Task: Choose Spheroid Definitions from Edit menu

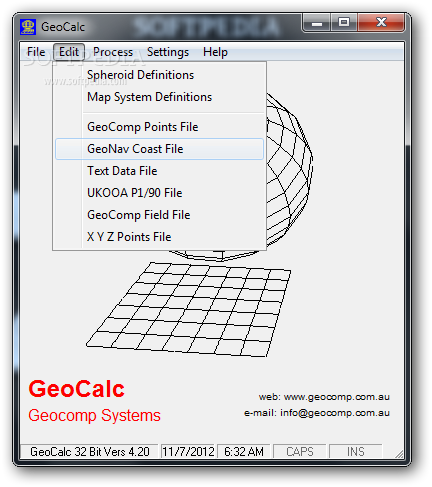Action: click(x=159, y=75)
